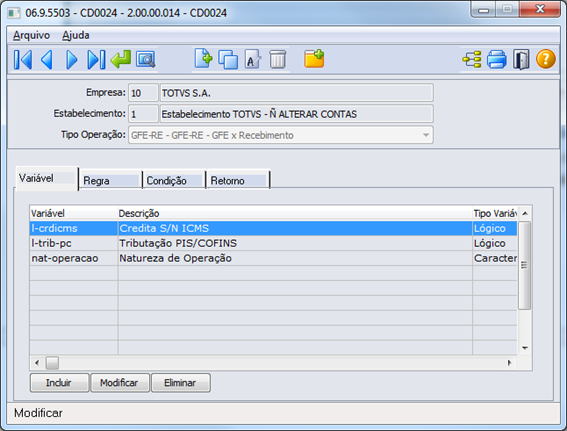
Task: Copy record with the duplicate icon
Action: coord(228,59)
